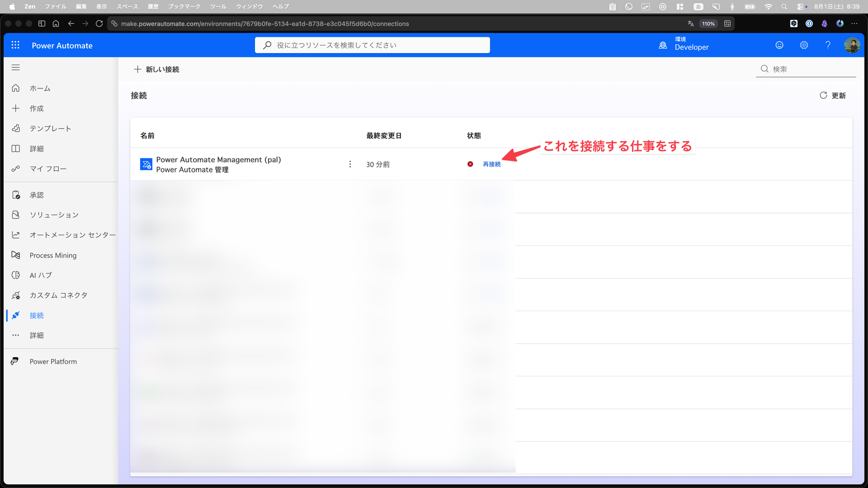Screen dimensions: 868x488
Task: Open 作成 in the sidebar
Action: click(37, 108)
